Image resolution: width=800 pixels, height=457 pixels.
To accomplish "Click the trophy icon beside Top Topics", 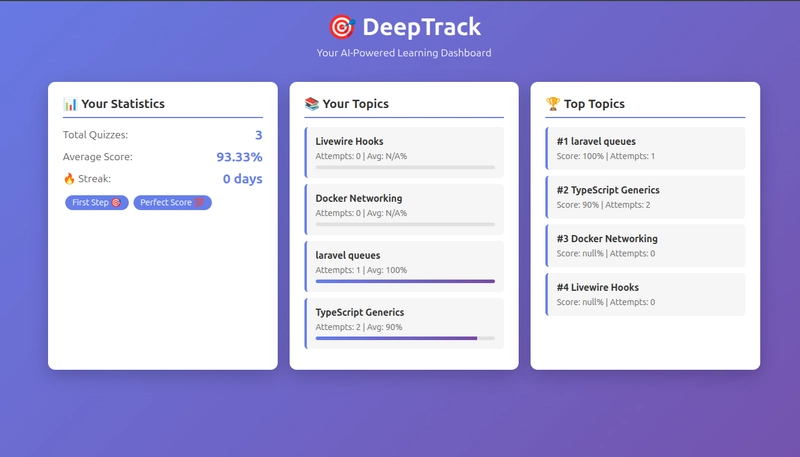I will [x=553, y=104].
